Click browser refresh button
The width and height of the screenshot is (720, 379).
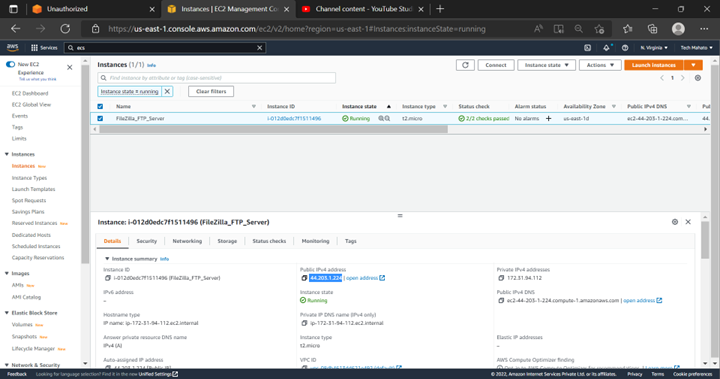(x=65, y=29)
